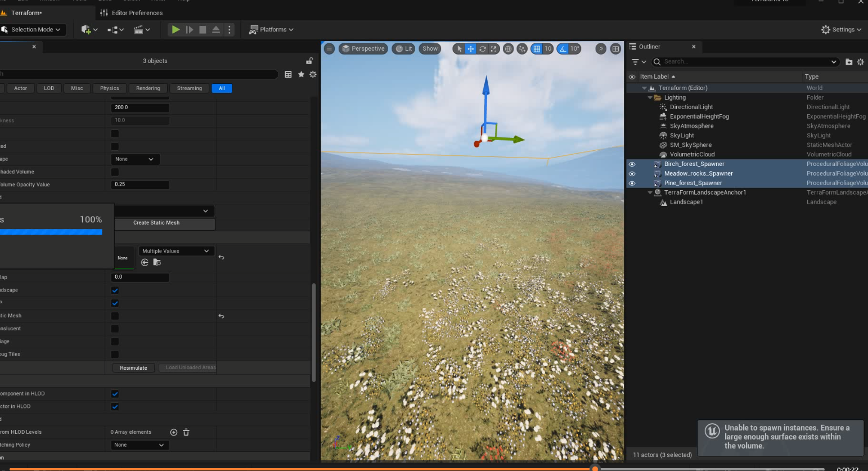Show favorites star in Details panel

301,74
